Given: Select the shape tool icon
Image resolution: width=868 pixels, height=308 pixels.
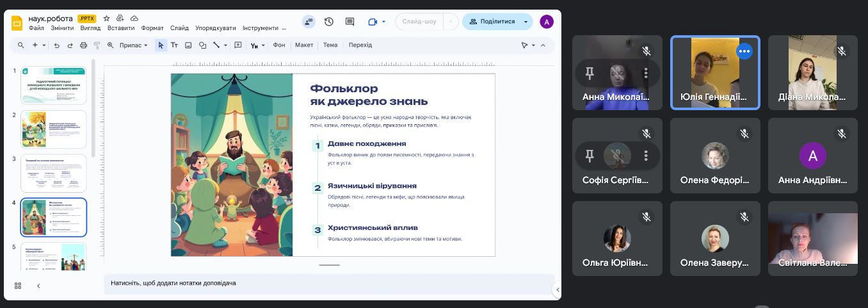Looking at the screenshot, I should pos(202,45).
